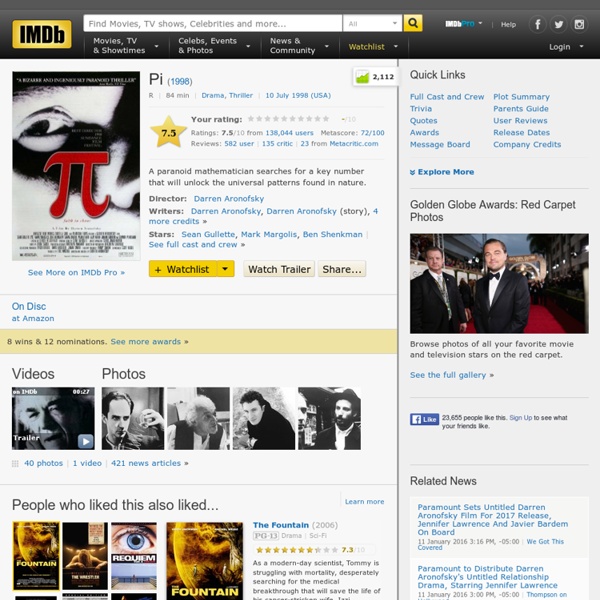600x600 pixels.
Task: Open Ben Shenkman star link
Action: 333,234
